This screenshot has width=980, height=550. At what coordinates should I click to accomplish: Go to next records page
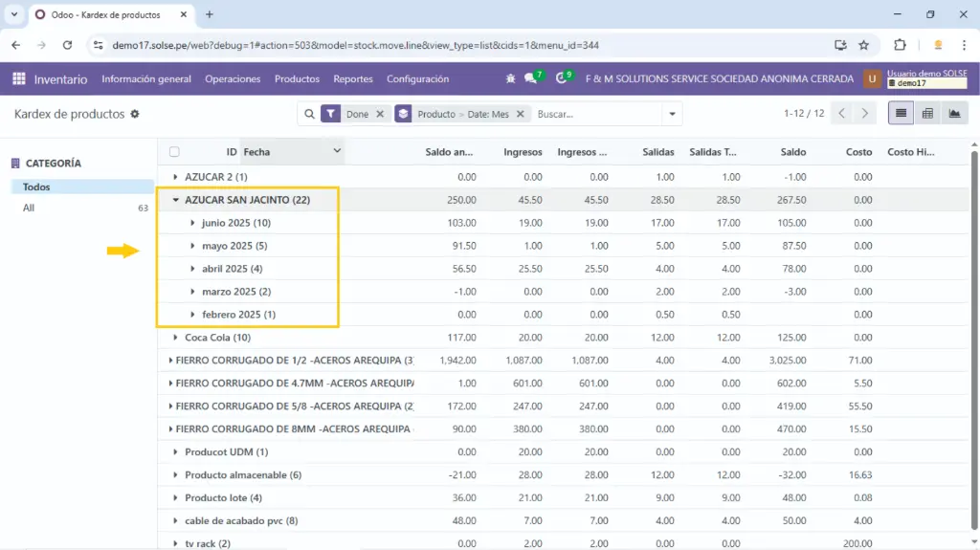click(865, 114)
